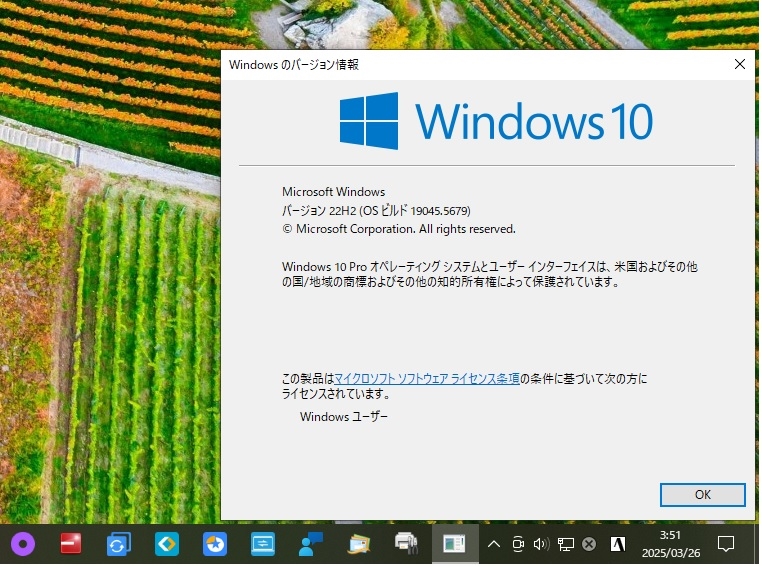
Task: Click the Windows 10 logo in the dialog
Action: click(x=496, y=120)
